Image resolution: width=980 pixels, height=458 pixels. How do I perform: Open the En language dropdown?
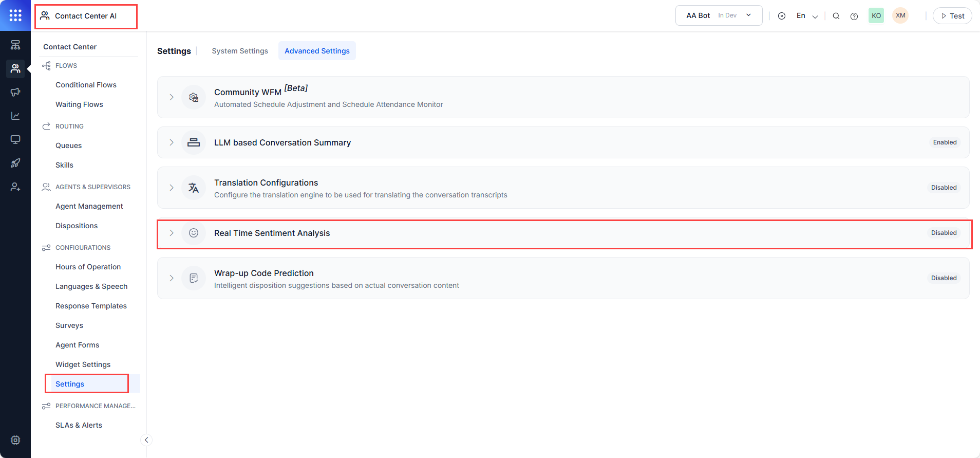click(807, 16)
